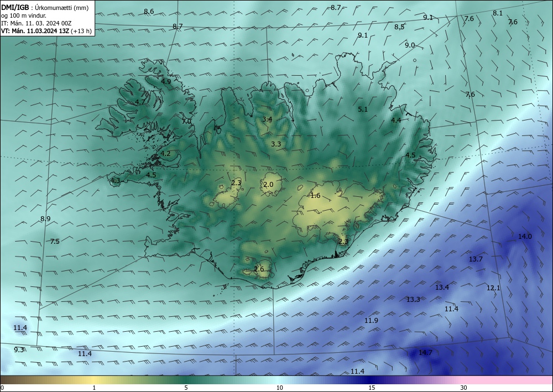Click the 3.4 value label
This screenshot has width=553, height=392.
(x=267, y=119)
